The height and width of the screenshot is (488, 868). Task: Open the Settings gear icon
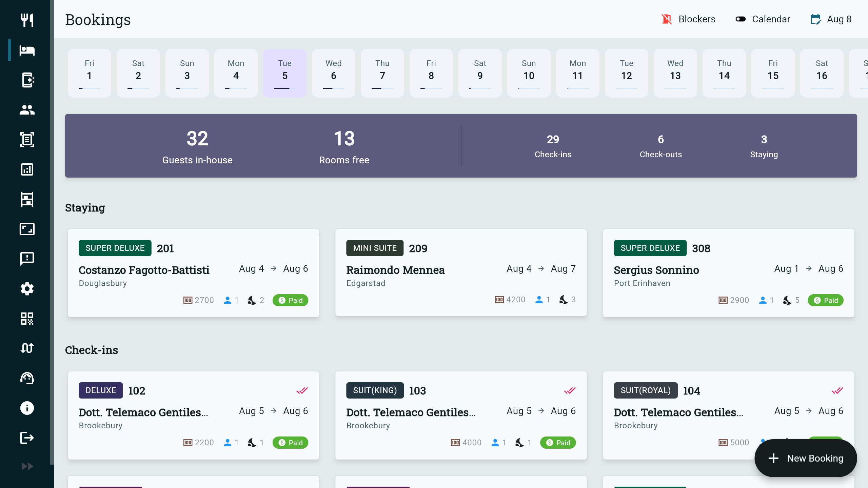click(x=27, y=289)
